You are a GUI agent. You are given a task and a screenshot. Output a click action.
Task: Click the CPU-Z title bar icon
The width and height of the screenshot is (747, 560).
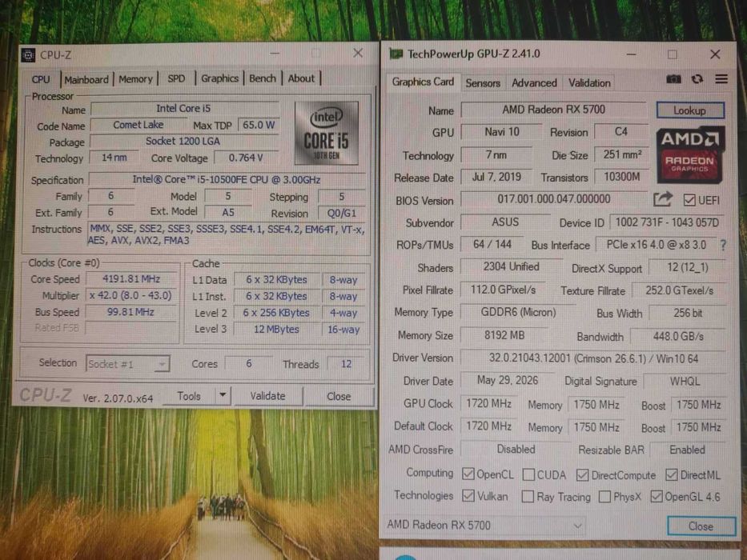click(28, 55)
